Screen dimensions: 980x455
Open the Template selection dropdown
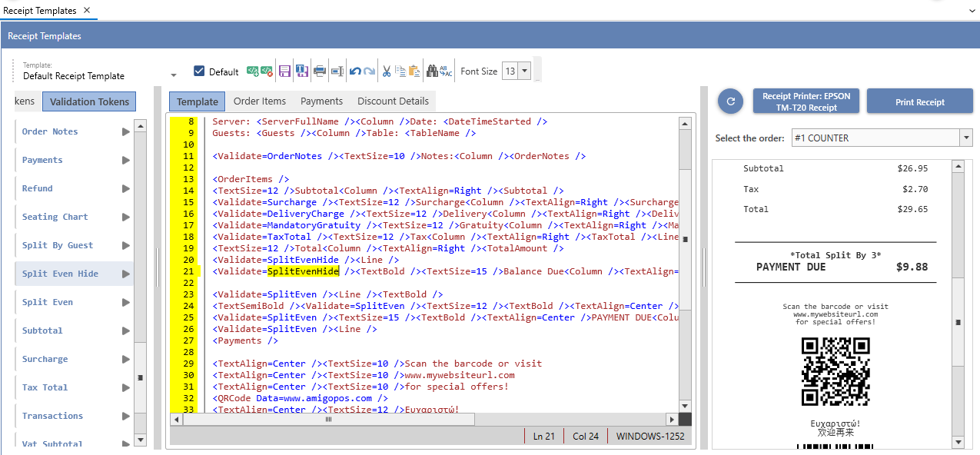pos(174,75)
